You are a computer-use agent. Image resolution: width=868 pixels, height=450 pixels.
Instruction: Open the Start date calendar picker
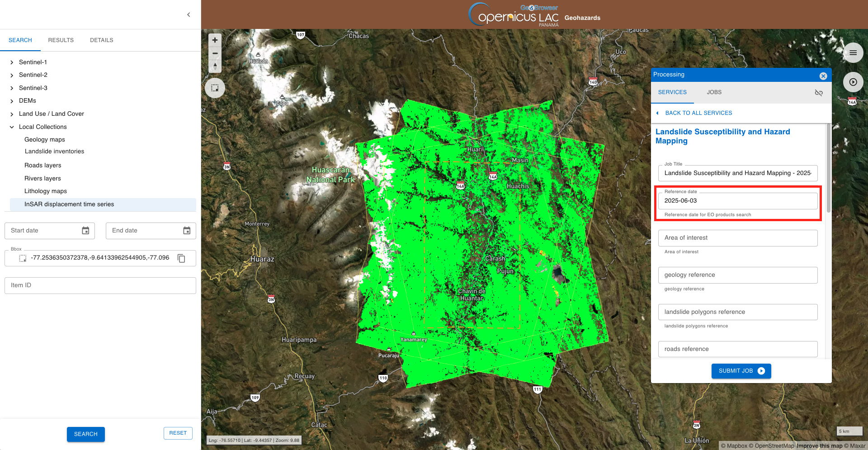[x=85, y=231]
